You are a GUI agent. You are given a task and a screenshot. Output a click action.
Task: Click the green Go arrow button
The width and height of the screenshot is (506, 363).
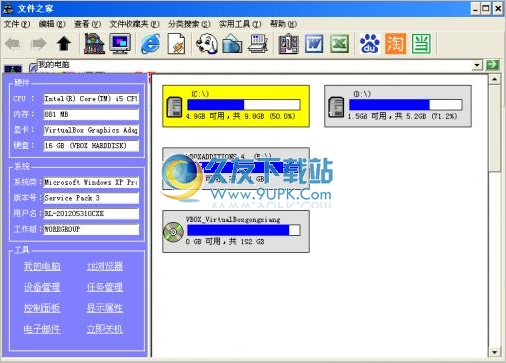[x=493, y=65]
